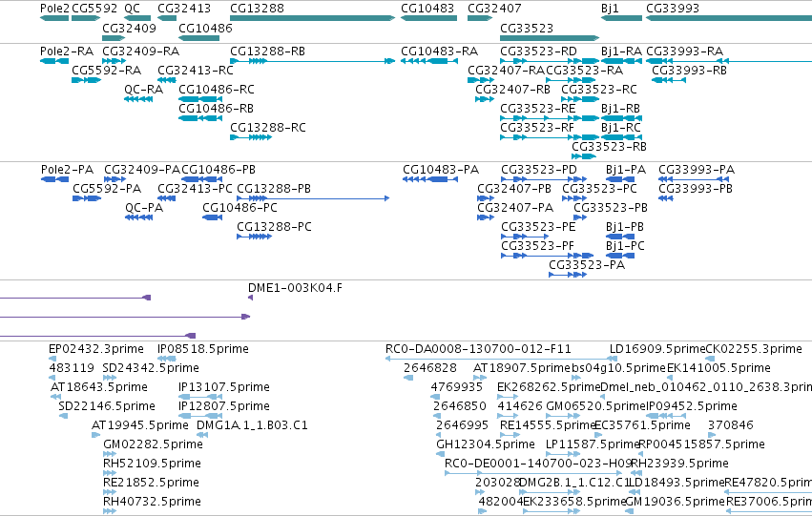Image resolution: width=812 pixels, height=516 pixels.
Task: Open protein CG10483-PA
Action: coord(430,179)
